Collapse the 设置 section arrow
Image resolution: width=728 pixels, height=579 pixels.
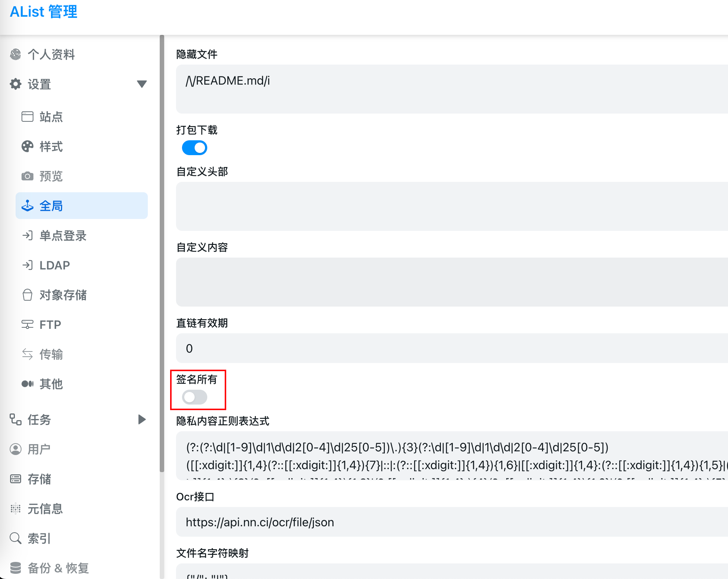tap(142, 84)
